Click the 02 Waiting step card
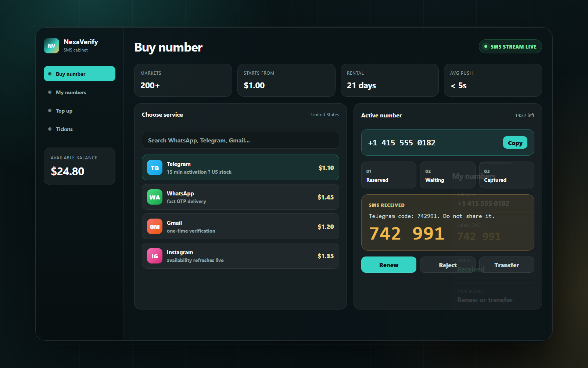Image resolution: width=588 pixels, height=368 pixels. click(x=448, y=175)
